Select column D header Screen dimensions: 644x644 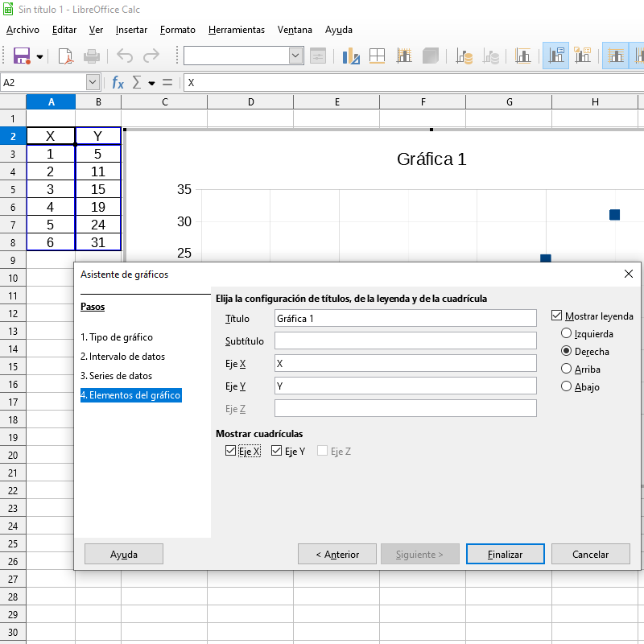pos(250,102)
